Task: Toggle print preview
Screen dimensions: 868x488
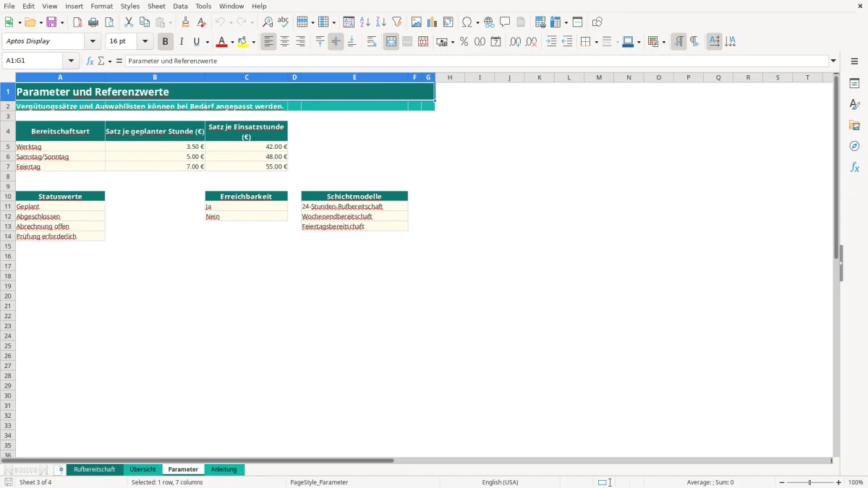Action: point(109,22)
